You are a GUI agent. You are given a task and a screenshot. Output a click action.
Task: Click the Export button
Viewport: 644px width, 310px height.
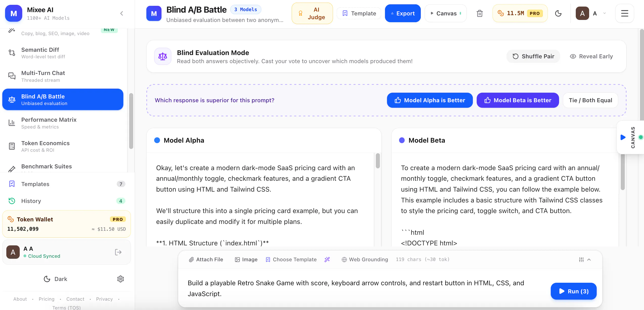click(x=403, y=13)
